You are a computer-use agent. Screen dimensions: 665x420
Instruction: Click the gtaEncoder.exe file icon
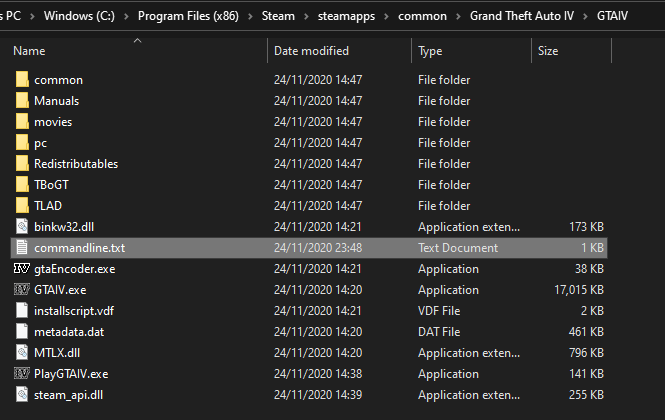pyautogui.click(x=21, y=268)
